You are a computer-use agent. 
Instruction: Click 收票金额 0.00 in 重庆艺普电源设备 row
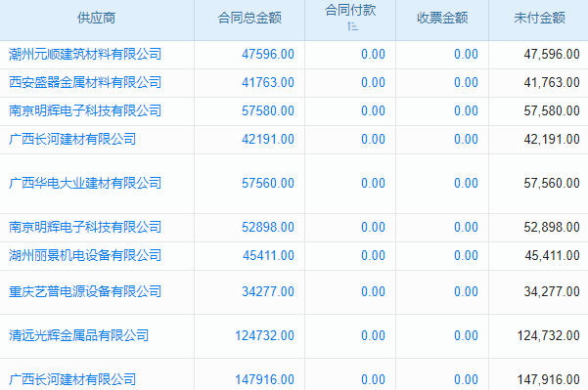click(466, 291)
